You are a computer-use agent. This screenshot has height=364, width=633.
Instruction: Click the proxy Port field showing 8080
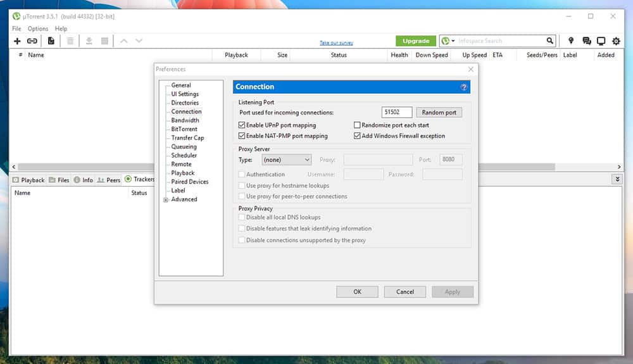pos(451,160)
